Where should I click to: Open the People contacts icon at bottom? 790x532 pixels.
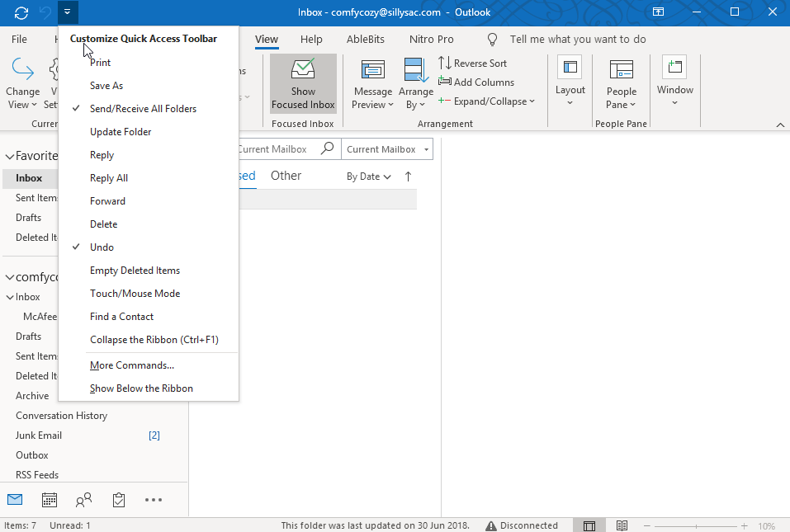point(83,500)
